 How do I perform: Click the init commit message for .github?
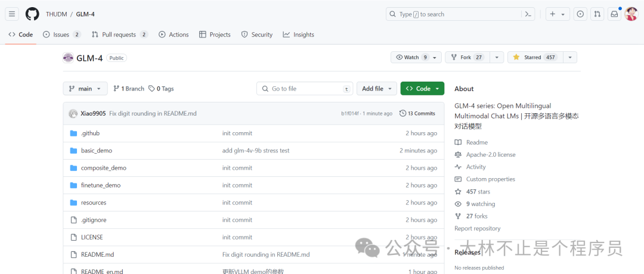(x=237, y=133)
